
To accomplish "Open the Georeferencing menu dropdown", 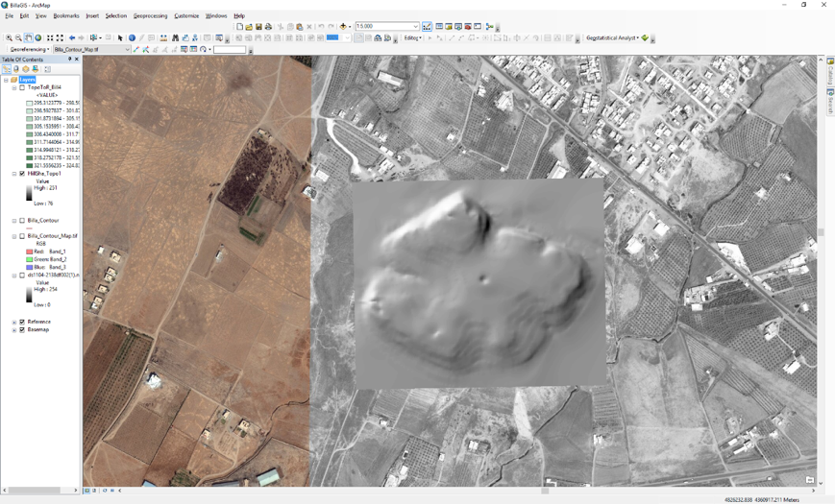I will 30,50.
